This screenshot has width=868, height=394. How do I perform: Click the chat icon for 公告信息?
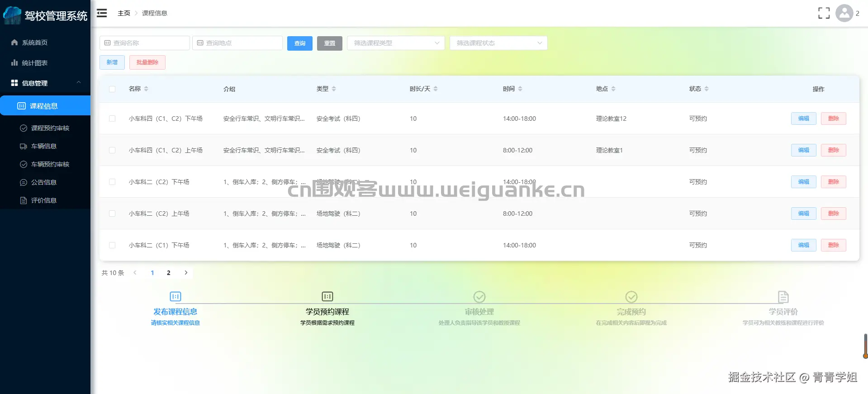[x=24, y=182]
